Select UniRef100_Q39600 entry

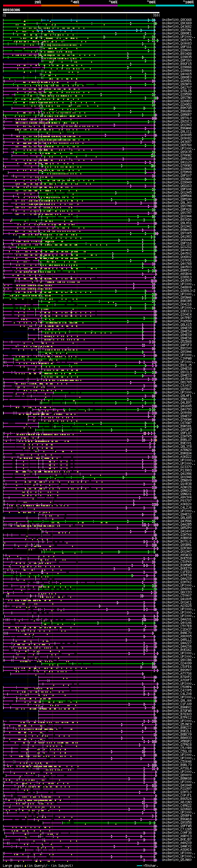click(177, 50)
